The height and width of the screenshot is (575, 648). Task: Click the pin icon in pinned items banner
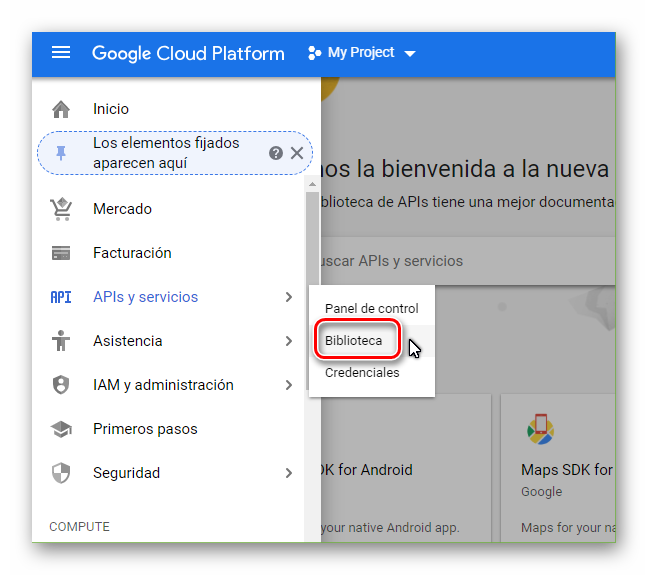[x=61, y=153]
